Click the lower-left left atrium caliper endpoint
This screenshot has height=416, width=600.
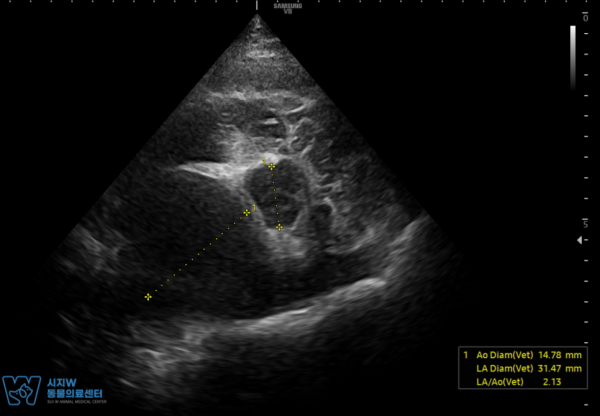(148, 297)
